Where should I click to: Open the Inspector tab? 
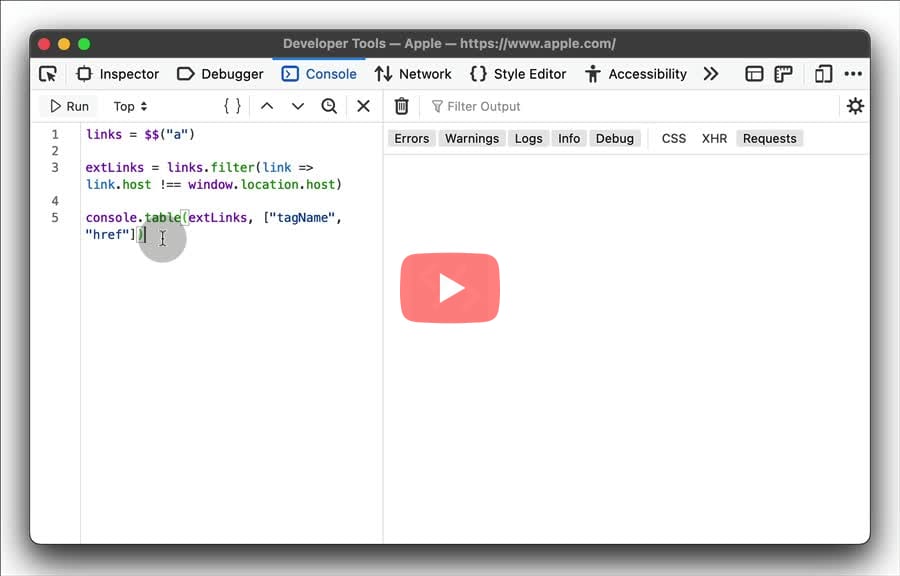click(118, 74)
